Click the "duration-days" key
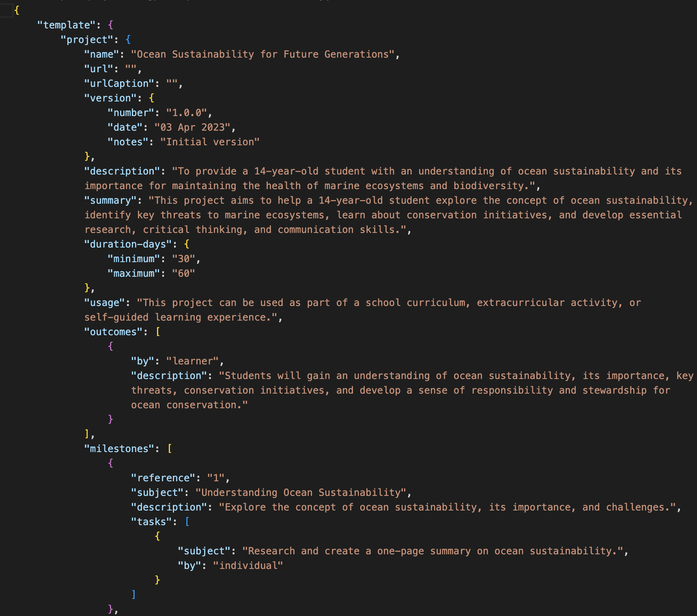 click(128, 244)
